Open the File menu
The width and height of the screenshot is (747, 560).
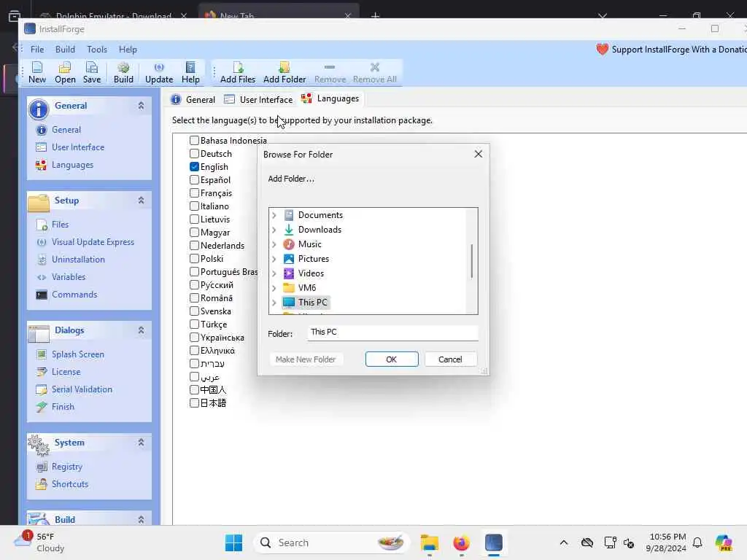[x=37, y=49]
